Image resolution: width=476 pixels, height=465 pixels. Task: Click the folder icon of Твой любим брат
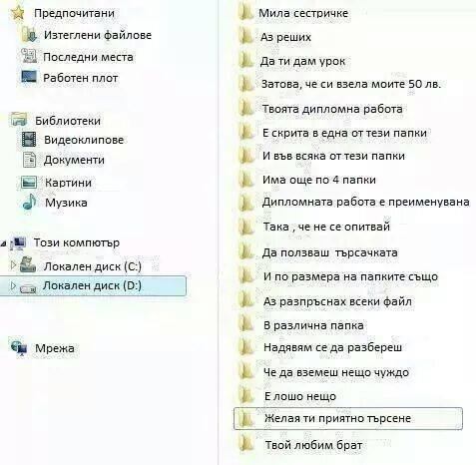tap(246, 444)
